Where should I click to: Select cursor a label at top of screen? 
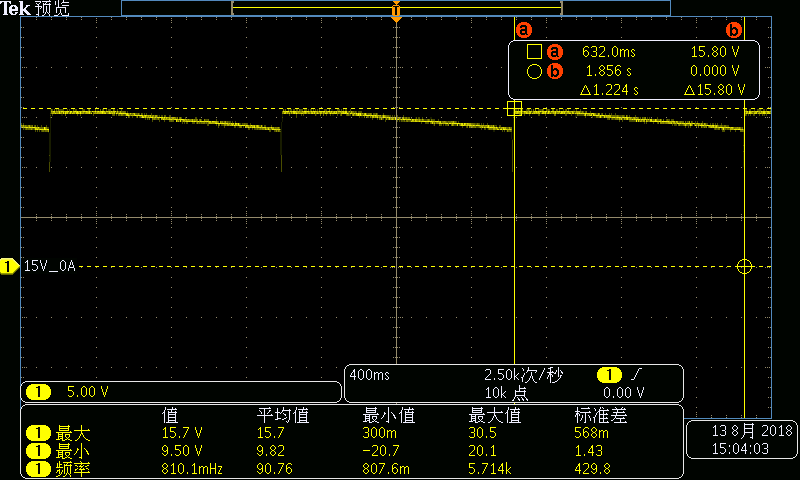523,30
